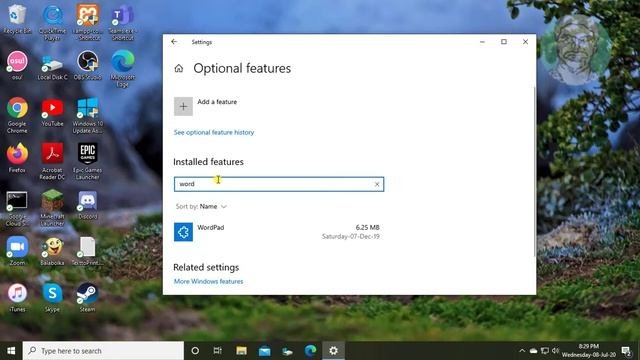Image resolution: width=640 pixels, height=360 pixels.
Task: Select the Skype desktop icon
Action: 52,297
